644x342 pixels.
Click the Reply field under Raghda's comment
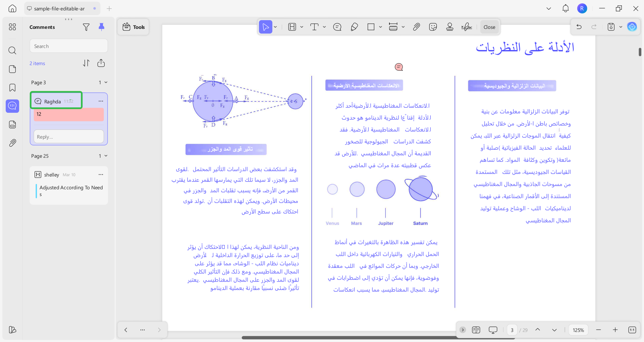(69, 137)
